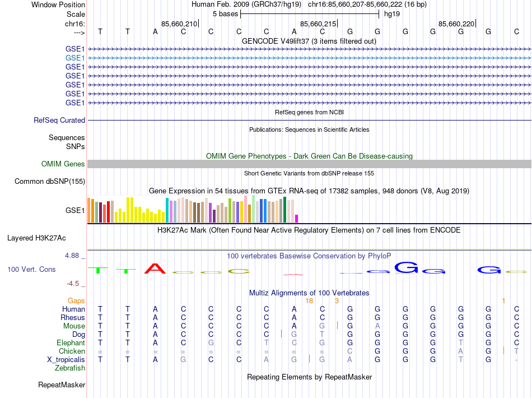Screen dimensions: 532x398
Task: Click the '--->' sequence direction arrow label
Action: [x=80, y=33]
